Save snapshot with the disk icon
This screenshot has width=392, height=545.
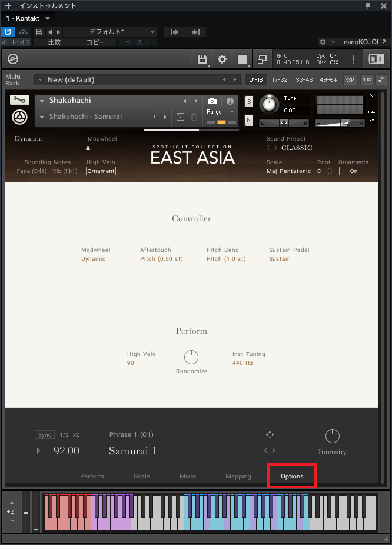tap(180, 117)
